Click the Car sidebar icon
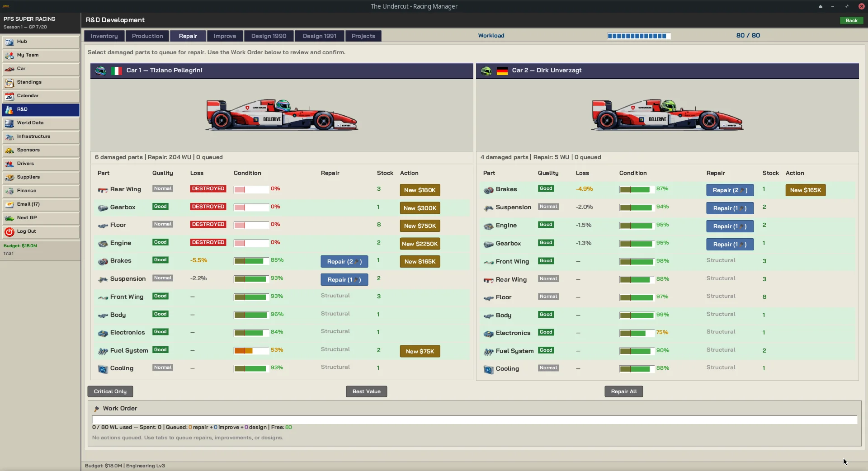 [9, 69]
